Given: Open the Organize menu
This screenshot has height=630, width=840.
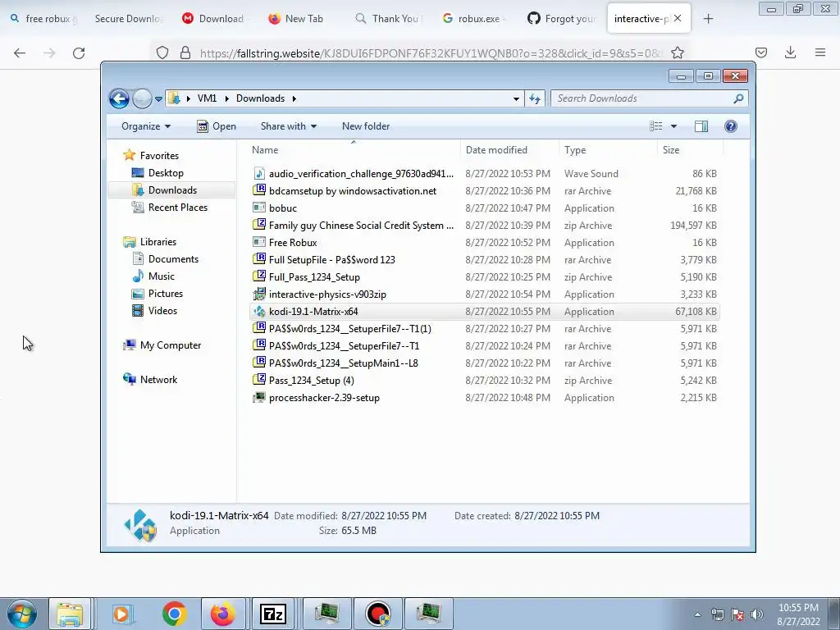Looking at the screenshot, I should (x=146, y=126).
